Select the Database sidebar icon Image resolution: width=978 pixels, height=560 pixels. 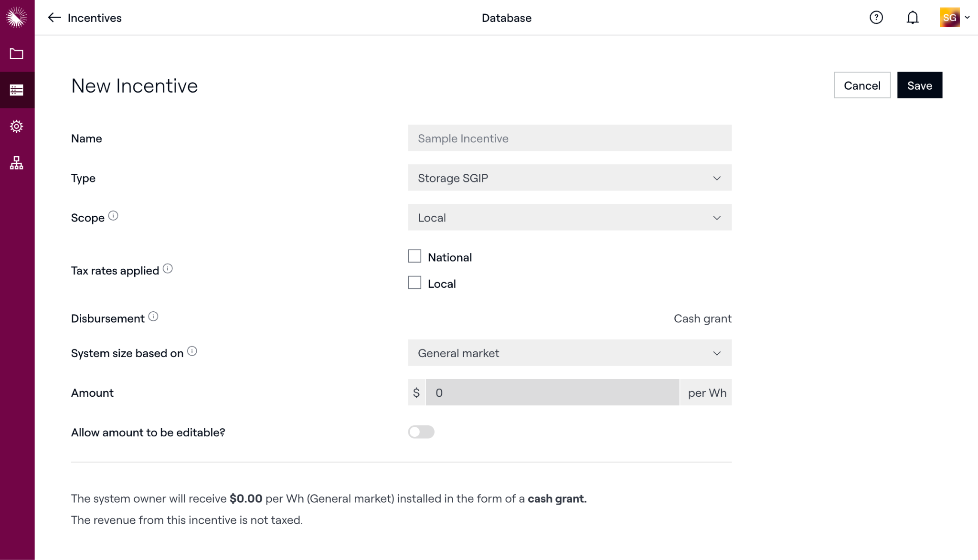[17, 90]
